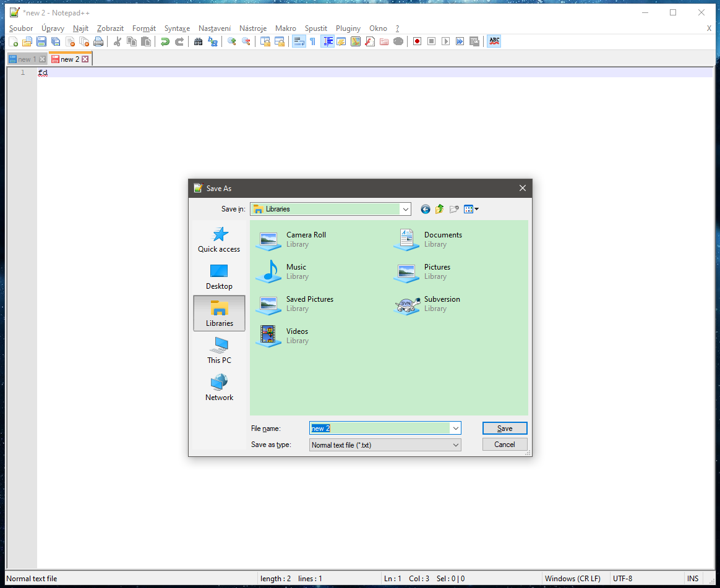Expand the File name history dropdown
Screen dimensions: 720x588
(455, 428)
